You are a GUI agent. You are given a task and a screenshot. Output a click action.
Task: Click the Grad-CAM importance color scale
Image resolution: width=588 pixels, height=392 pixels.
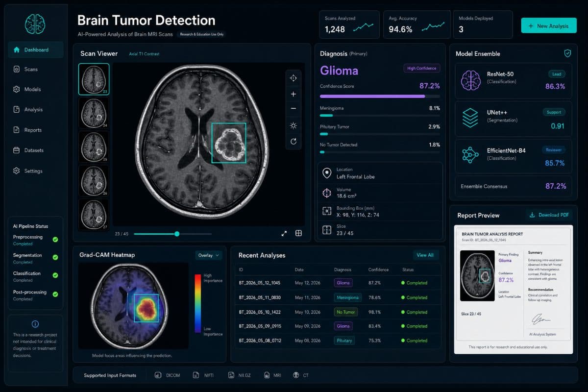[197, 304]
